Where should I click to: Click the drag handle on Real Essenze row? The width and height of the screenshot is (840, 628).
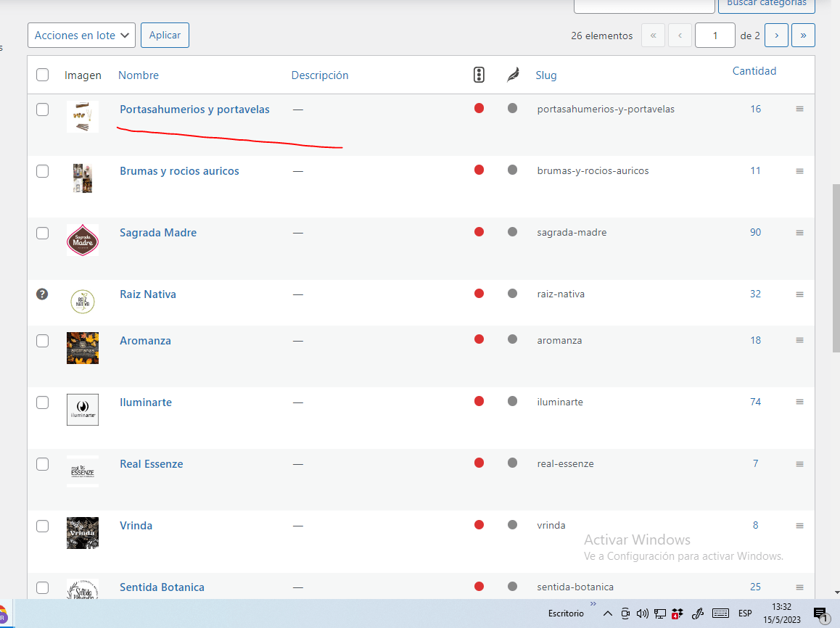pyautogui.click(x=800, y=463)
